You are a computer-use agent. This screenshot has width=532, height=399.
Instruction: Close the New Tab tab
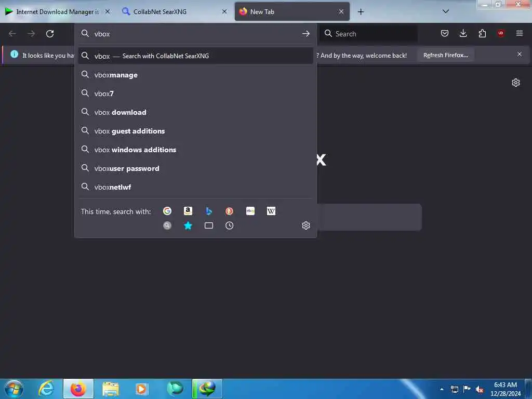point(341,12)
